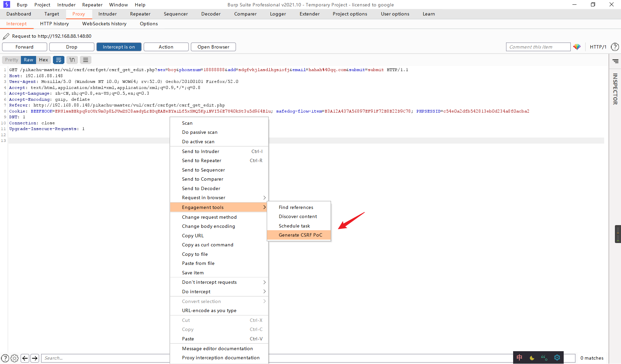Image resolution: width=621 pixels, height=364 pixels.
Task: Open HTTP/1 protocol selector
Action: point(598,47)
